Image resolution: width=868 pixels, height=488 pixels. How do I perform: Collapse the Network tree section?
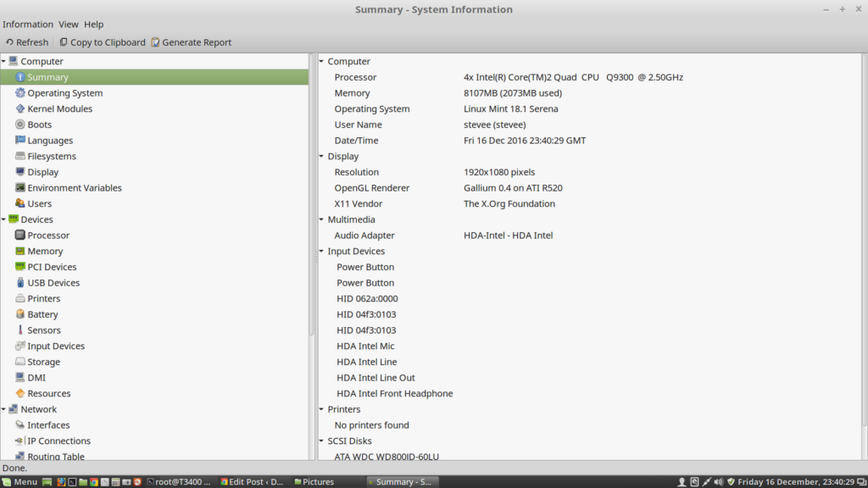click(x=4, y=409)
